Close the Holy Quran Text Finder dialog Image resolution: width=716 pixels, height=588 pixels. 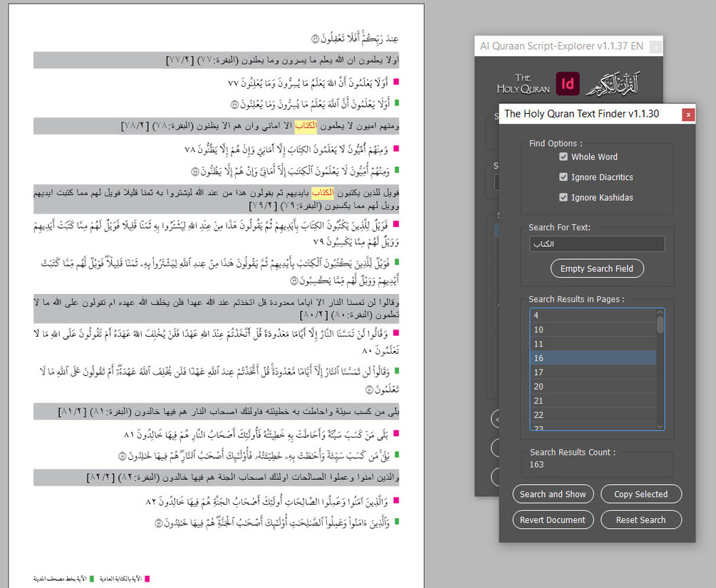coord(688,115)
